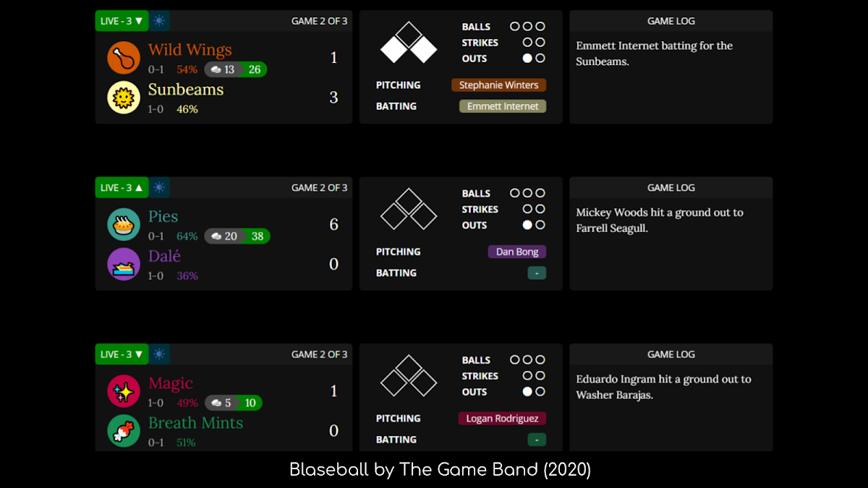Viewport: 868px width, 488px height.
Task: Open pitcher Stephanie Winters' player tag
Action: pyautogui.click(x=499, y=85)
